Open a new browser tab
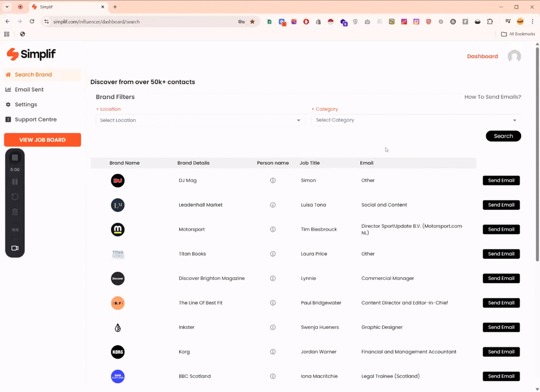 click(115, 7)
